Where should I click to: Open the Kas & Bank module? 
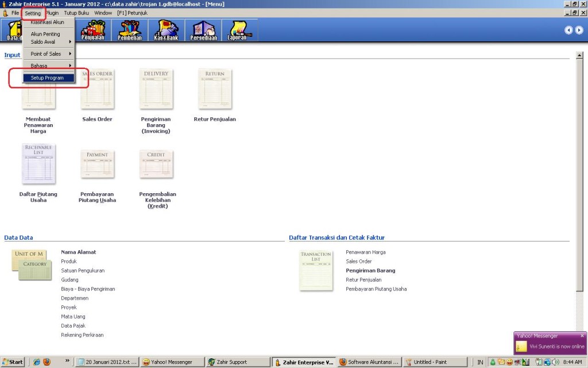(x=165, y=30)
